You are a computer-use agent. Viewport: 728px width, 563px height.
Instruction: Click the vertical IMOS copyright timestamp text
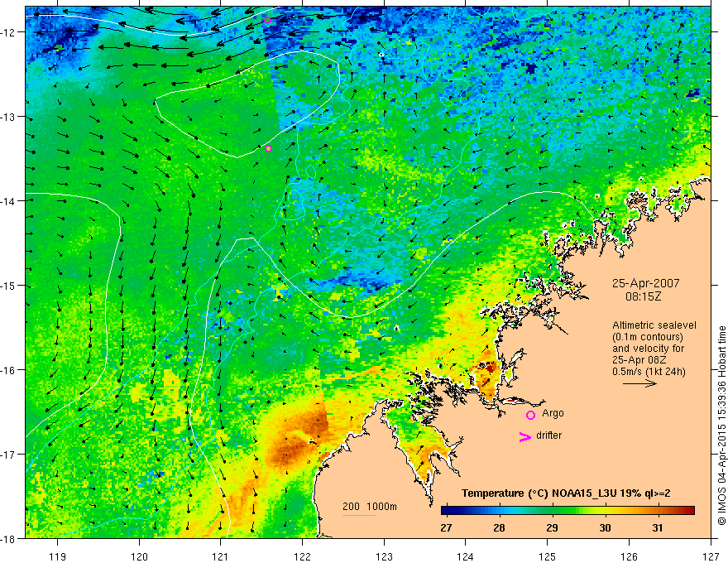tap(721, 426)
